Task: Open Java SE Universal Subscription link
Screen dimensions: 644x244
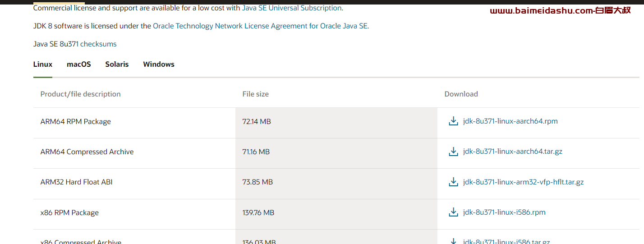Action: (292, 8)
